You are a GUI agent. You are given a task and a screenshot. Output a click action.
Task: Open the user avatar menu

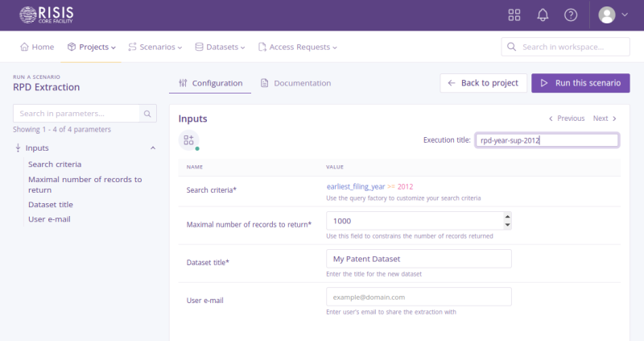tap(613, 15)
